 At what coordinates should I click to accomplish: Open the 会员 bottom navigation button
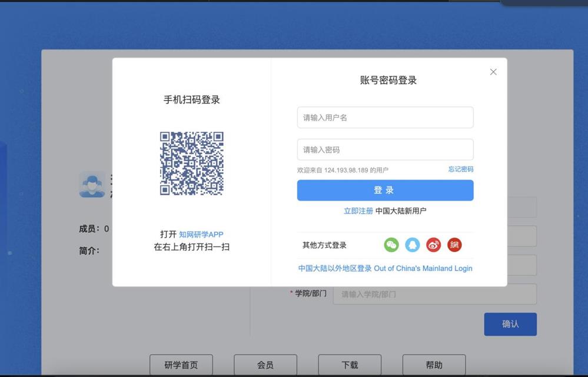[265, 365]
